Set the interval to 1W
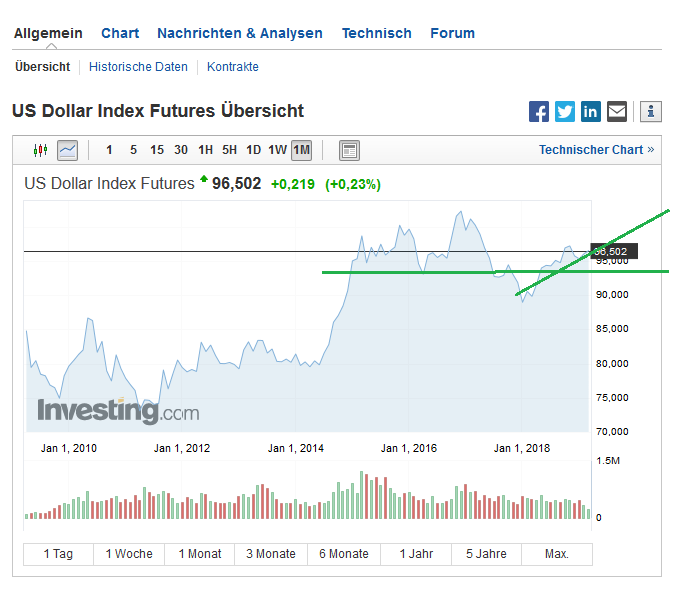Screen dimensions: 677x591 point(277,150)
